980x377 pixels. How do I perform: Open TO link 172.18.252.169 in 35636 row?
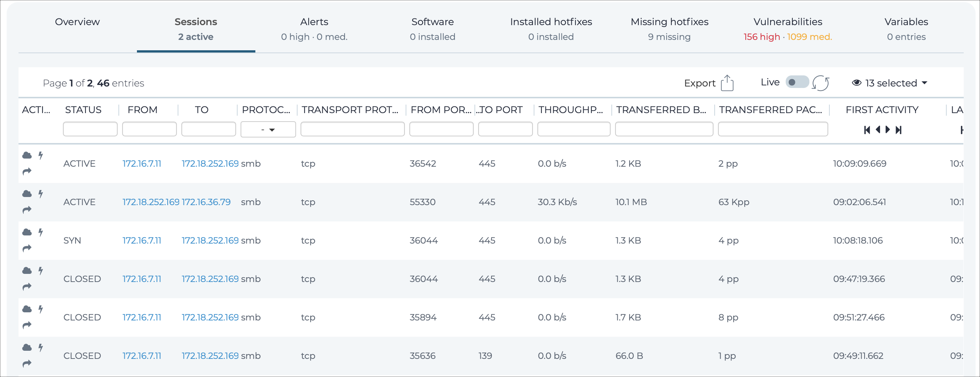click(x=210, y=355)
